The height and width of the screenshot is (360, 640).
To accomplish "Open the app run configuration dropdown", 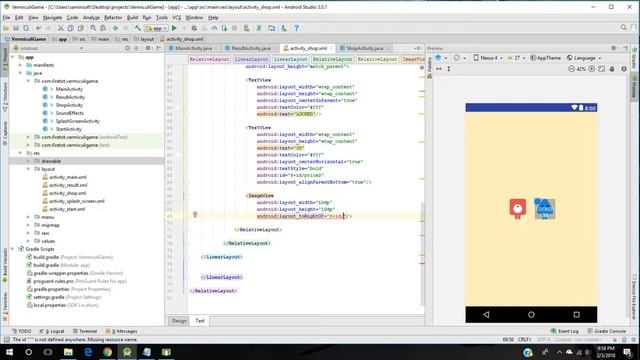I will tap(157, 28).
